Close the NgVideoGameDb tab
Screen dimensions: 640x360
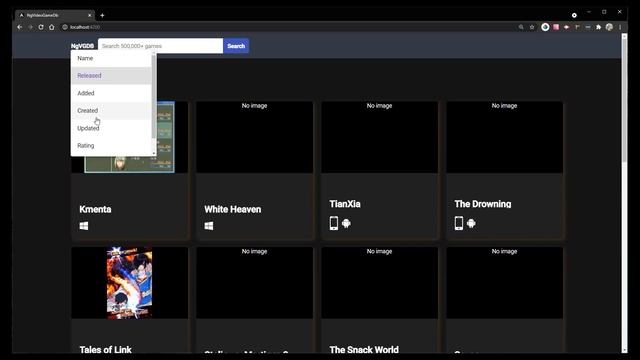89,15
